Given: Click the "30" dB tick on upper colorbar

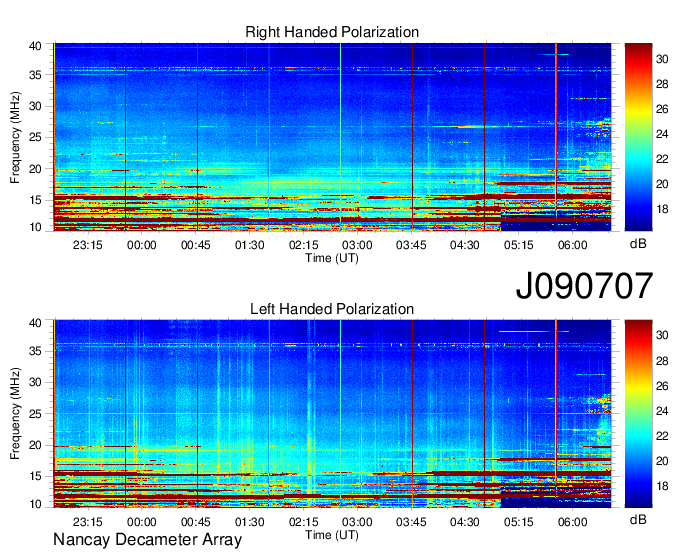Looking at the screenshot, I should point(662,59).
